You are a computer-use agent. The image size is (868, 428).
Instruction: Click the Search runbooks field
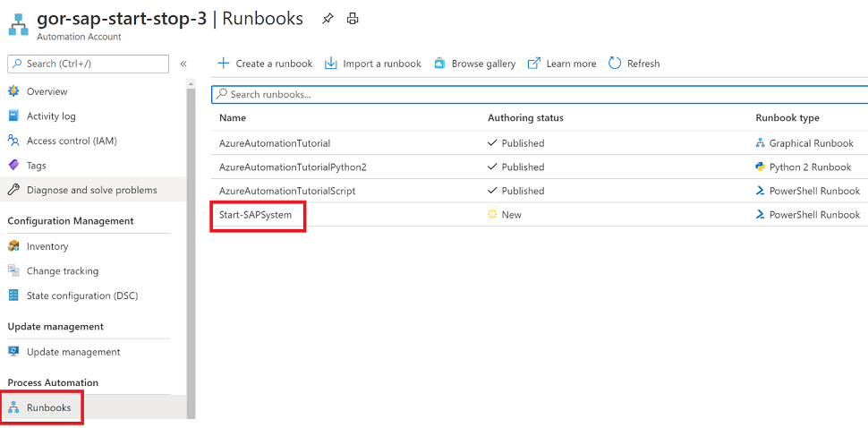tap(540, 94)
